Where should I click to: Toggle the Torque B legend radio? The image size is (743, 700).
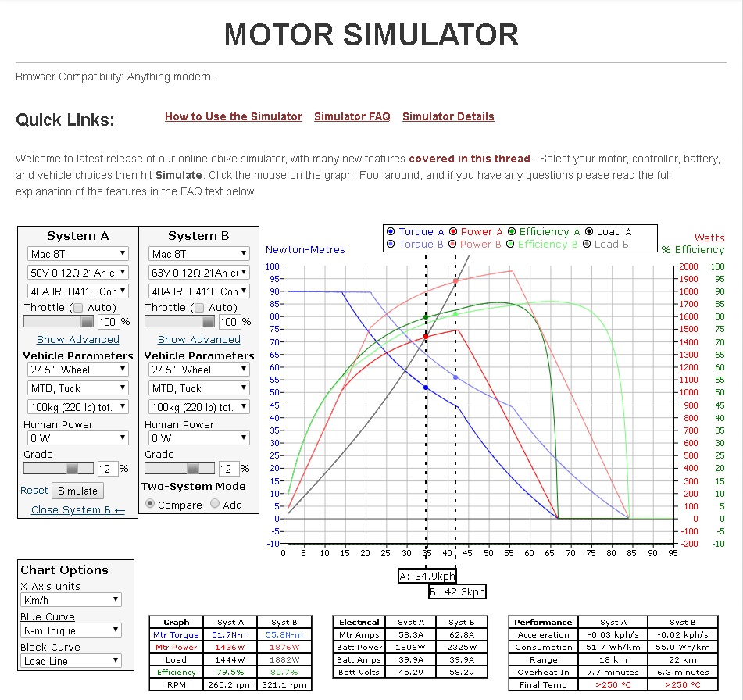tap(391, 244)
